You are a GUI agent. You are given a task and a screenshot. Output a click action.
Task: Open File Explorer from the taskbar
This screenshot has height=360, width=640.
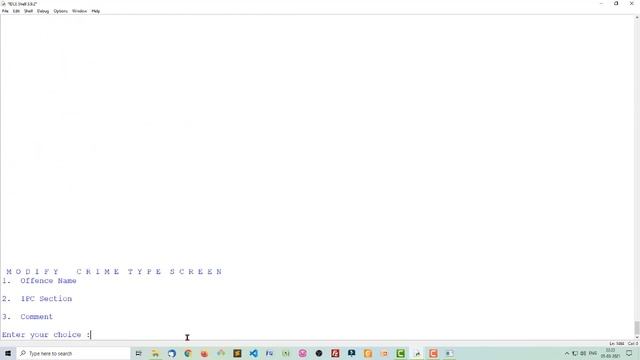155,353
